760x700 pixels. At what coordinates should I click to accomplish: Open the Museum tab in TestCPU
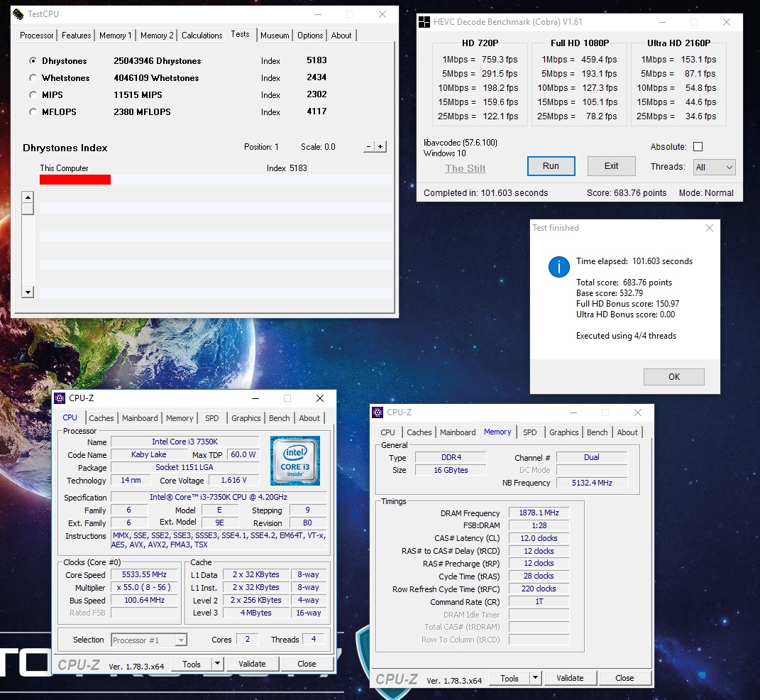[275, 35]
